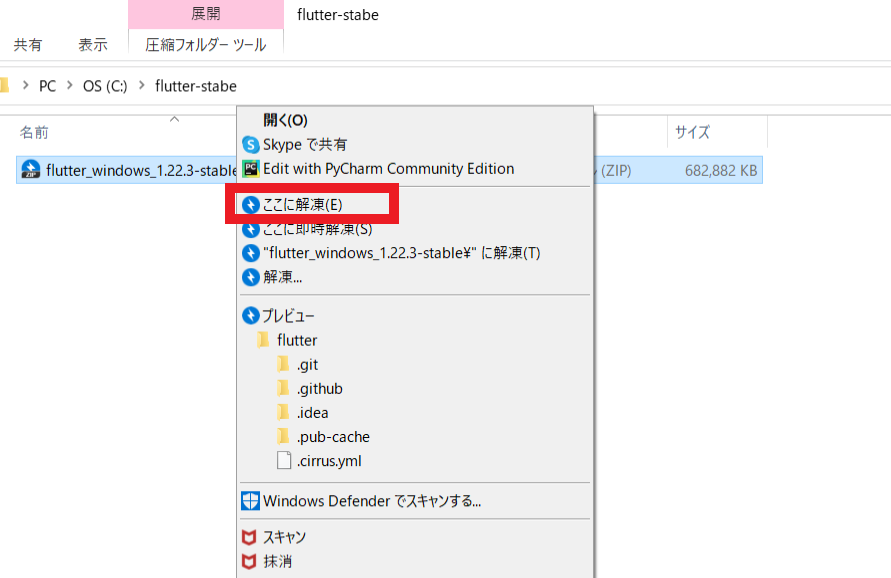The width and height of the screenshot is (891, 578).
Task: Click the Windows Defender shield icon
Action: pos(251,501)
